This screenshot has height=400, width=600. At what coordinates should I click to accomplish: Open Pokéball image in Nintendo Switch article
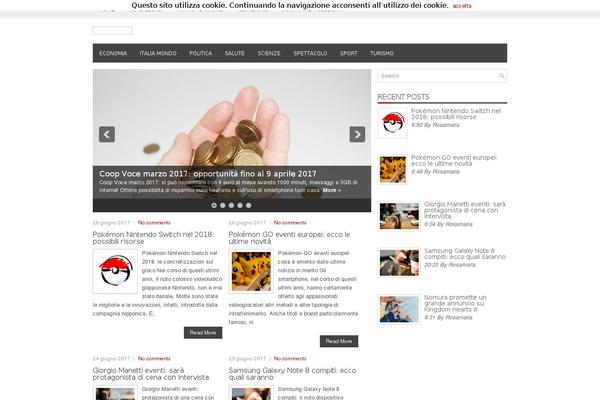coord(115,271)
